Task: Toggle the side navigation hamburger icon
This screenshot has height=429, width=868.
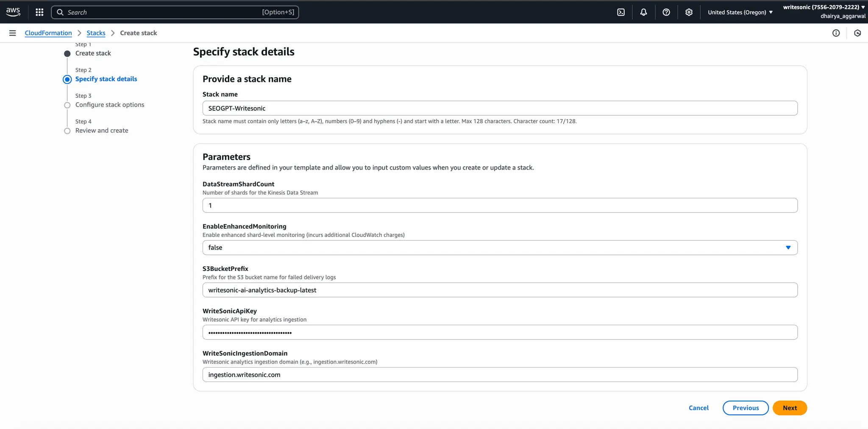Action: point(12,33)
